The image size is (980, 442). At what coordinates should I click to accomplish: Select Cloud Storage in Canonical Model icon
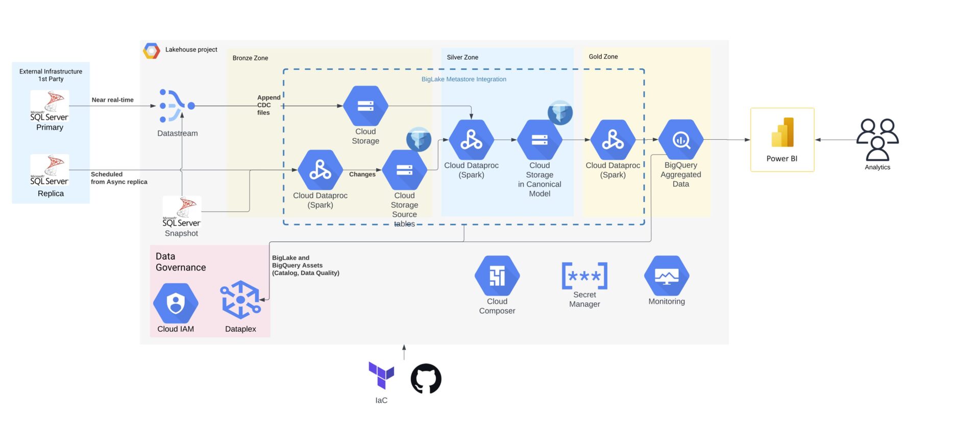(540, 139)
